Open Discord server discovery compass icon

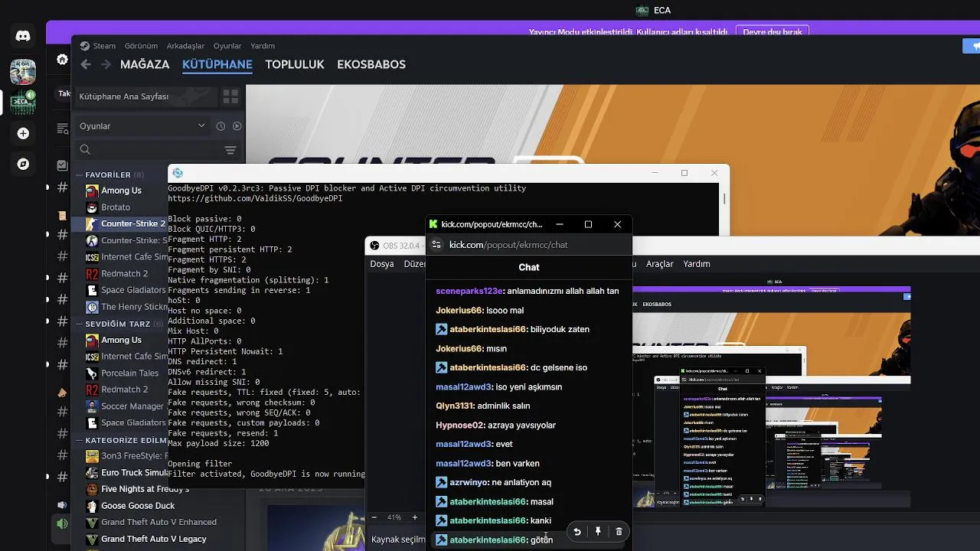[23, 164]
